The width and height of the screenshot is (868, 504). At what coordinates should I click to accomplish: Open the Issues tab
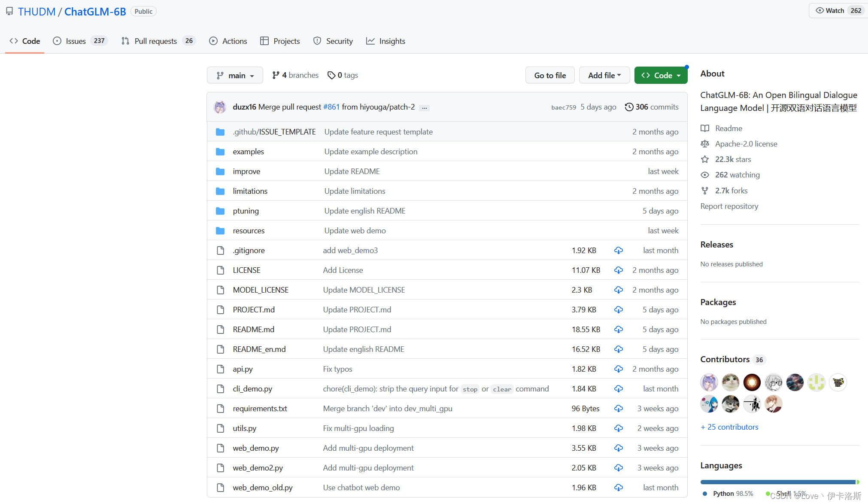pyautogui.click(x=80, y=41)
